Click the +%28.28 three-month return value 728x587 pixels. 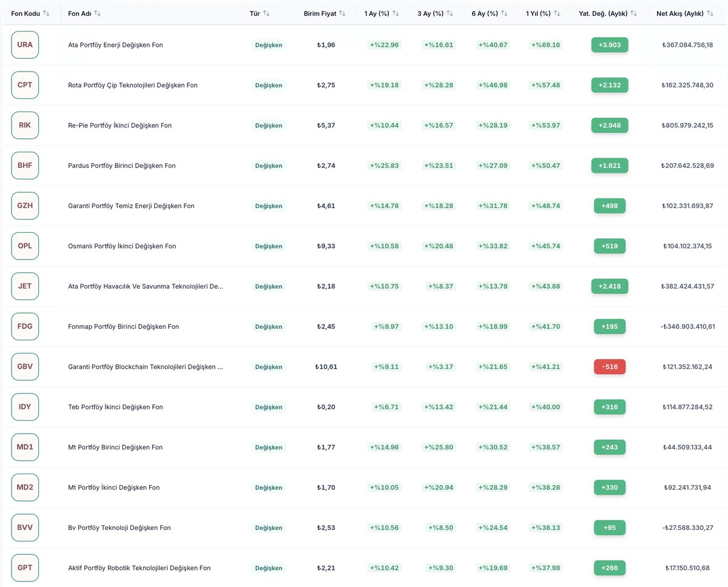click(x=438, y=85)
